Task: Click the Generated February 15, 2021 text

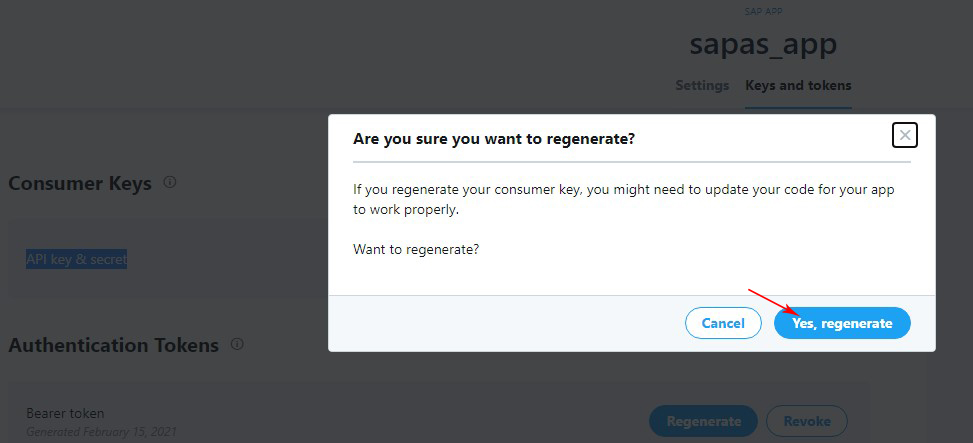Action: pos(101,431)
